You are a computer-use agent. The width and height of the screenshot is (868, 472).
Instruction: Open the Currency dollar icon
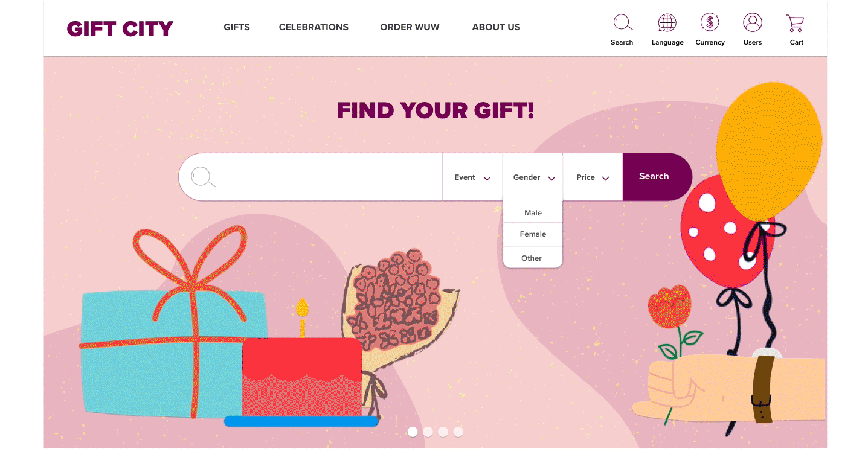point(710,23)
